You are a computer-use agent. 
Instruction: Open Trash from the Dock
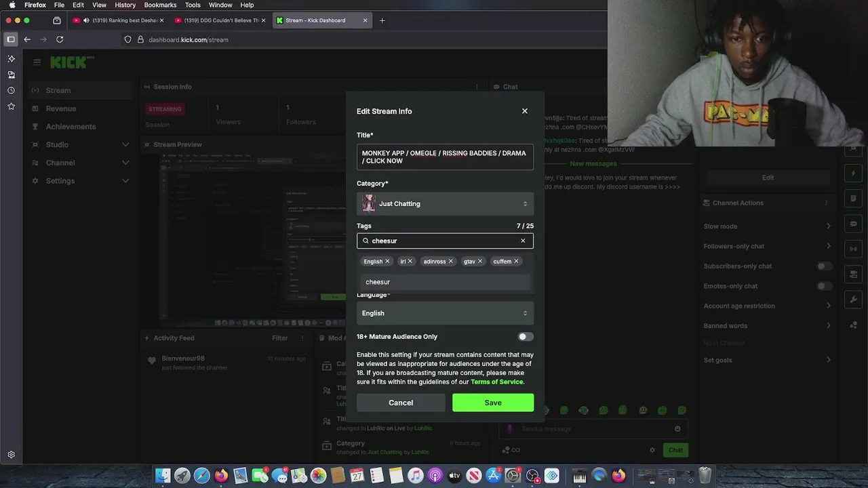pyautogui.click(x=705, y=476)
